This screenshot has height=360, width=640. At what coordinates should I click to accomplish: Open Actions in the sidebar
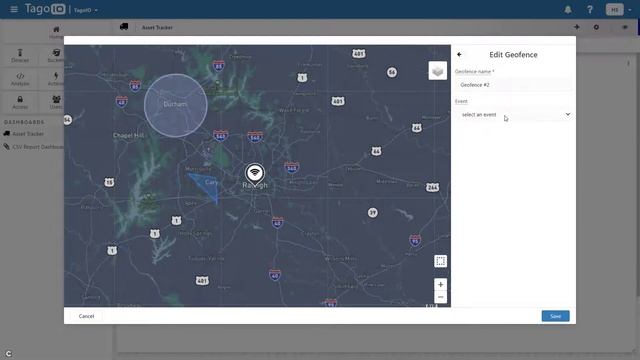(56, 79)
